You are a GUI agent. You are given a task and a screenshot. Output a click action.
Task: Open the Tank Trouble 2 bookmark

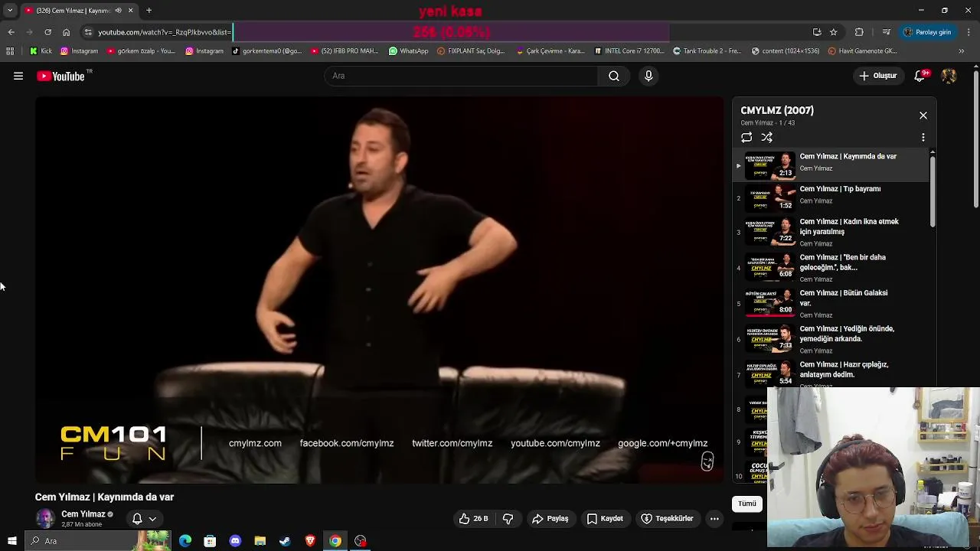click(x=707, y=51)
